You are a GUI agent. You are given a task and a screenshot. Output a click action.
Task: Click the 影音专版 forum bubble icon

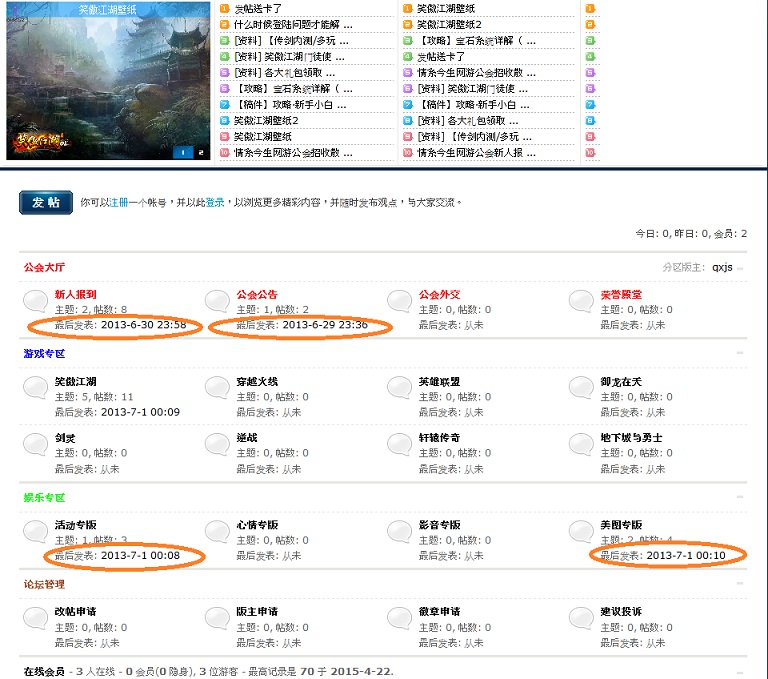400,531
